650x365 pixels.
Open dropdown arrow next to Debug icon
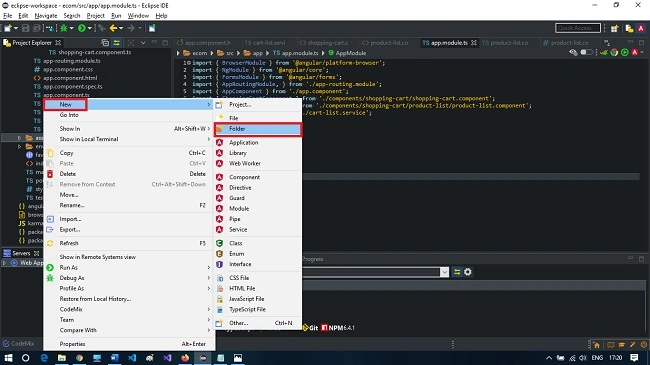pos(72,28)
